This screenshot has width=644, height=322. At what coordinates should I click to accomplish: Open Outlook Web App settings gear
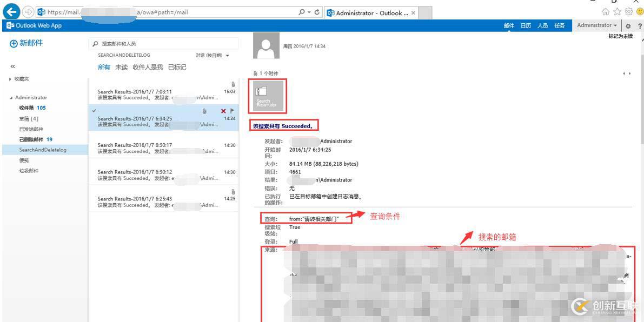628,26
